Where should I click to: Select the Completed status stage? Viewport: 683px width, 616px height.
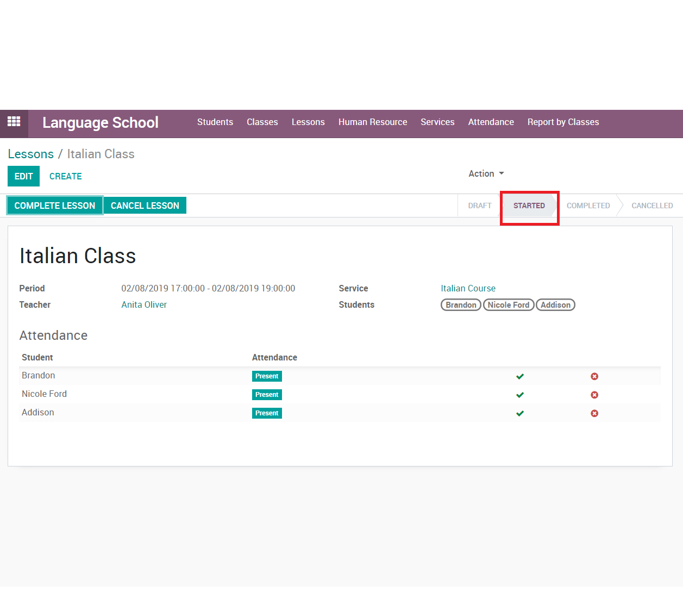click(x=588, y=206)
